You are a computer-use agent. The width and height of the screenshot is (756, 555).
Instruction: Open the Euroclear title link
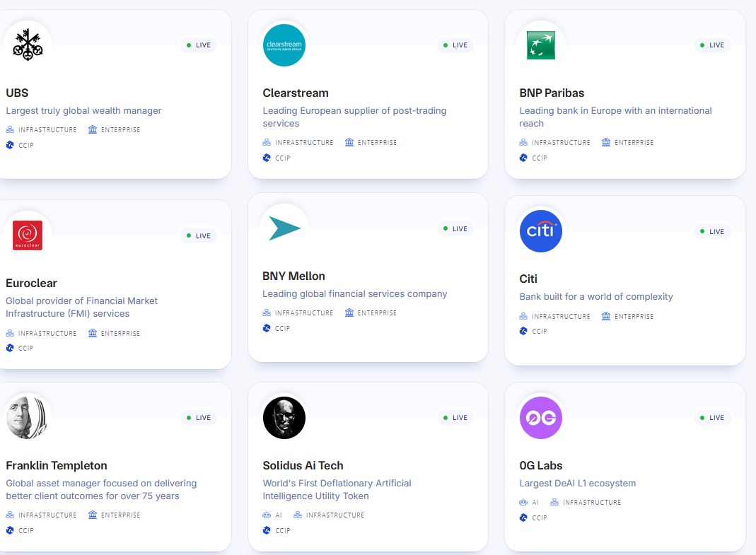coord(31,283)
